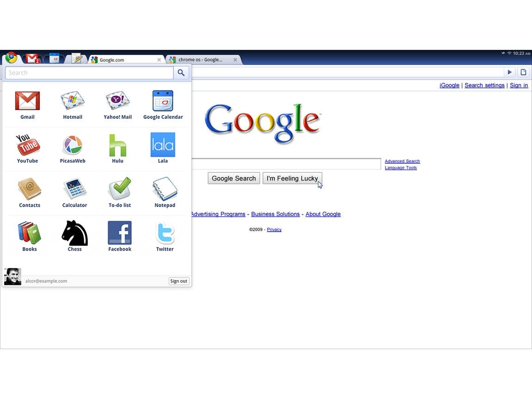Launch the Books app

(30, 233)
